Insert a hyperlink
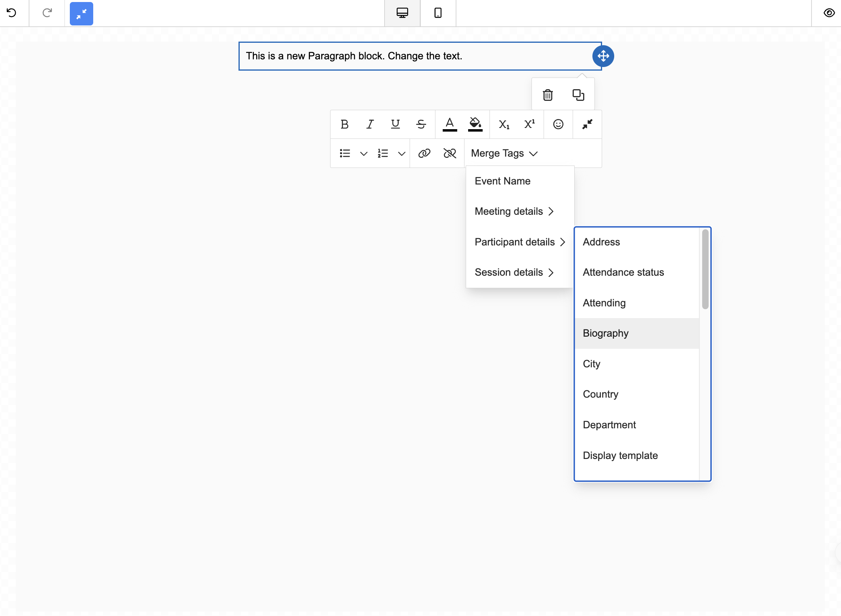Viewport: 841px width, 616px height. click(x=424, y=153)
